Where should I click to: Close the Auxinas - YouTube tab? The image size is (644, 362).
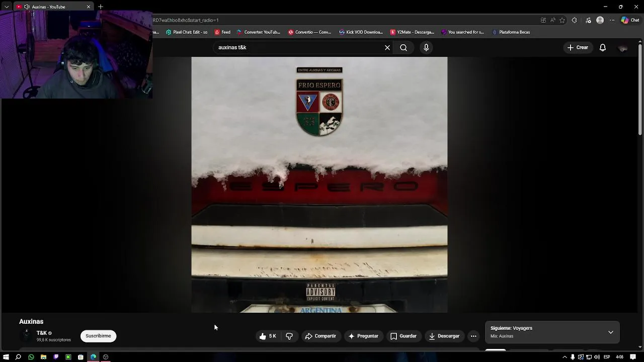(89, 7)
